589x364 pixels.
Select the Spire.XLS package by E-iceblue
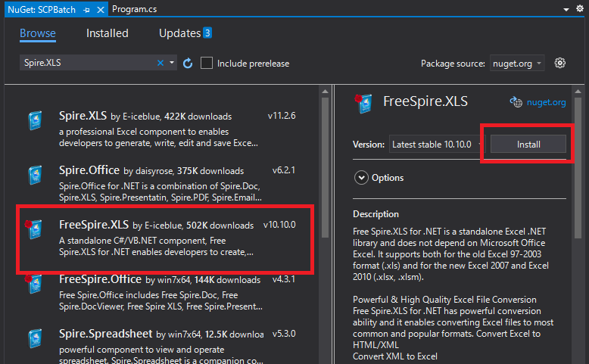(162, 128)
